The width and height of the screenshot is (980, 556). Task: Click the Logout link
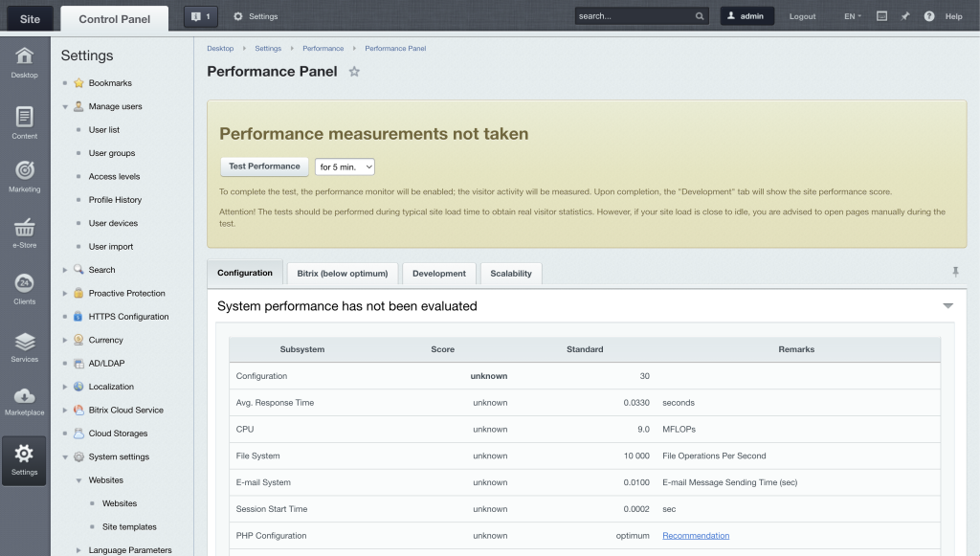pyautogui.click(x=803, y=17)
